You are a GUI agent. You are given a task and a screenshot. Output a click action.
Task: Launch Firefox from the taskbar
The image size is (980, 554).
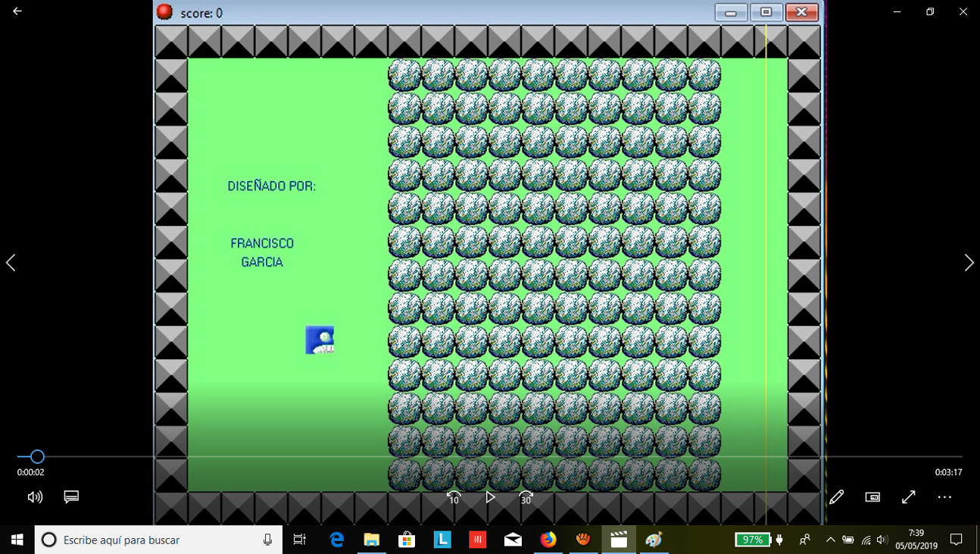548,540
